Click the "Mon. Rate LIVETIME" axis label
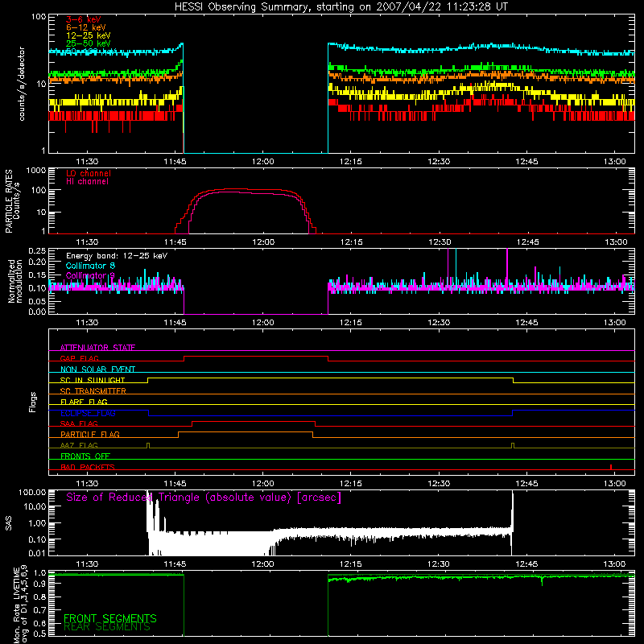The width and height of the screenshot is (644, 644). [x=21, y=604]
